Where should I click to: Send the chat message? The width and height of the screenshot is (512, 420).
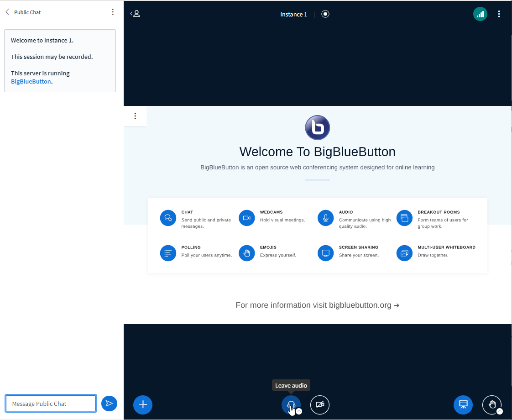pos(109,404)
